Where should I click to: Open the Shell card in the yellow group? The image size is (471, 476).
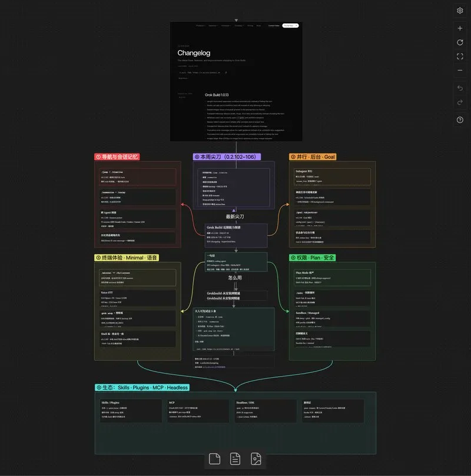pyautogui.click(x=137, y=339)
